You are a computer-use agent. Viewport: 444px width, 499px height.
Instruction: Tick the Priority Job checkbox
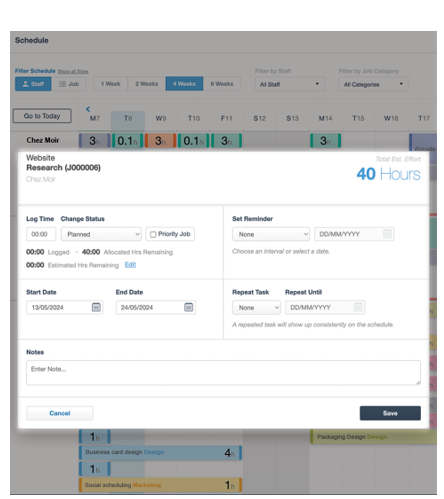(x=153, y=234)
